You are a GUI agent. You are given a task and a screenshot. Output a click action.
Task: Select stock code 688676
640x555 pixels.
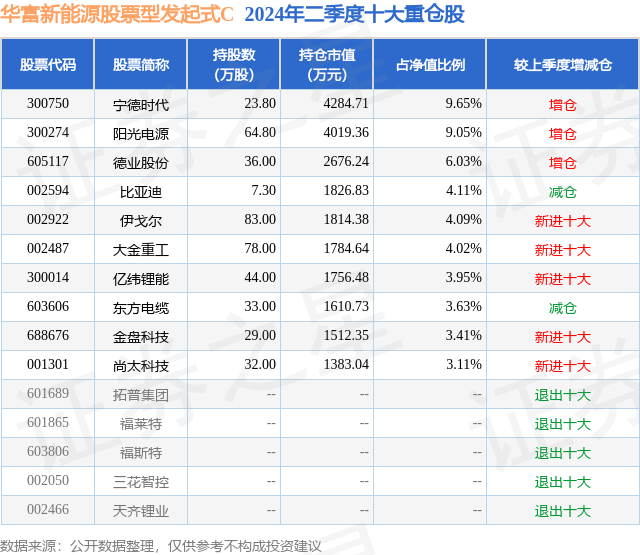point(48,335)
